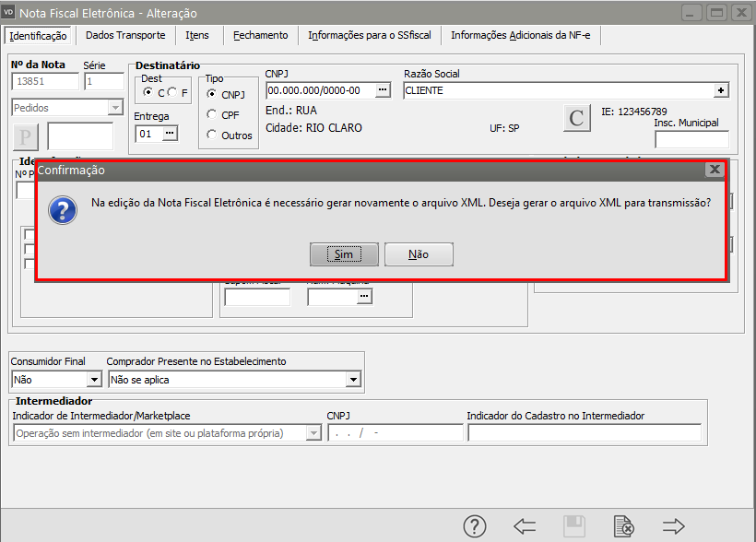Open the Fechamento tab
Image resolution: width=756 pixels, height=542 pixels.
pos(260,35)
